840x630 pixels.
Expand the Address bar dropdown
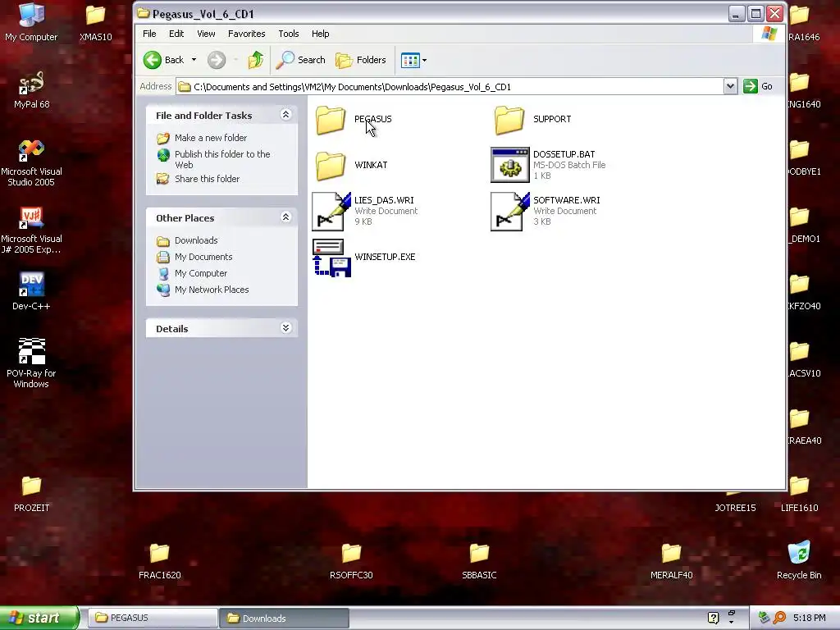(729, 86)
